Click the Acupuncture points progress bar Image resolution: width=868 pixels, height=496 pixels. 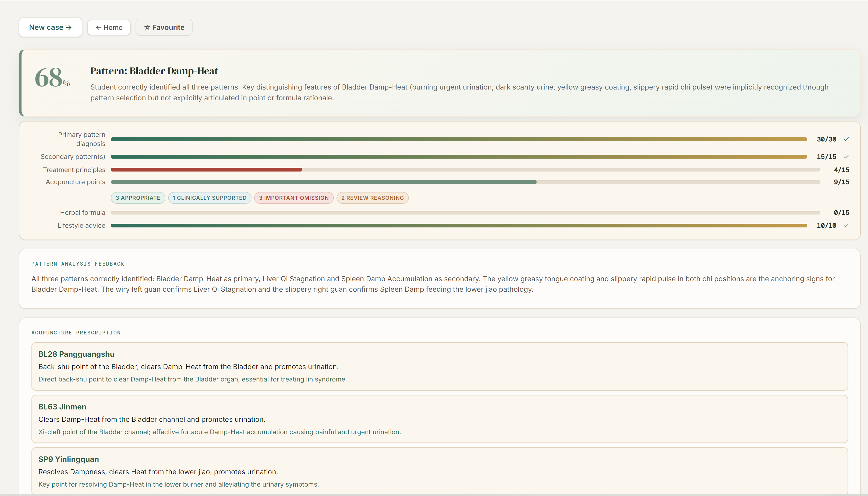tap(465, 182)
